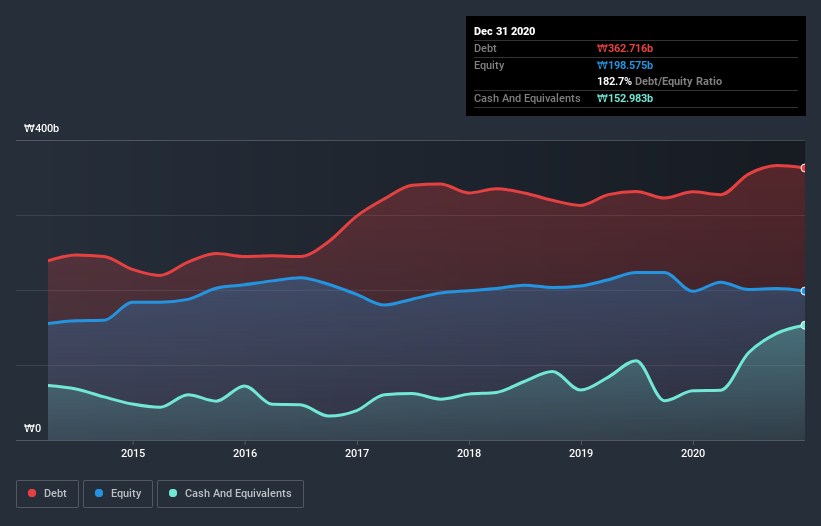This screenshot has height=526, width=821.
Task: Select the red Debt endpoint marker
Action: [804, 168]
